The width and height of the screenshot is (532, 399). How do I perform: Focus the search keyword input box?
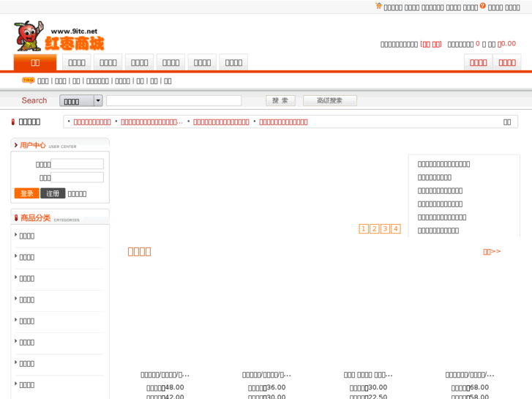click(173, 101)
